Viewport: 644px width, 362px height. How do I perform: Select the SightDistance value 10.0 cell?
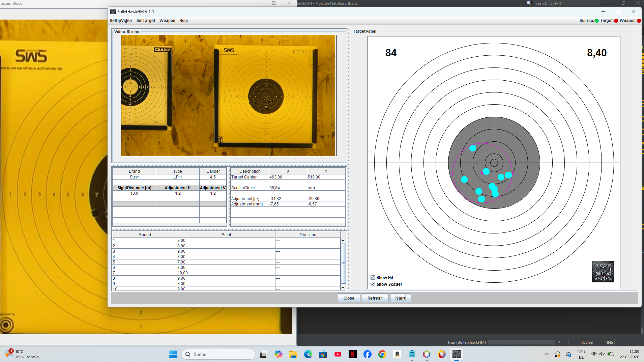coord(134,193)
